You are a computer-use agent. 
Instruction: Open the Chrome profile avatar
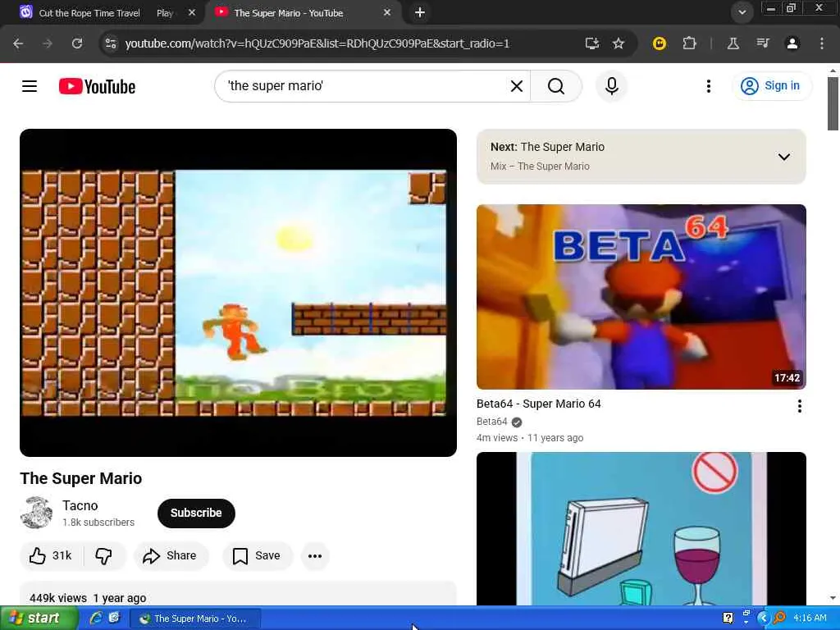click(x=792, y=43)
